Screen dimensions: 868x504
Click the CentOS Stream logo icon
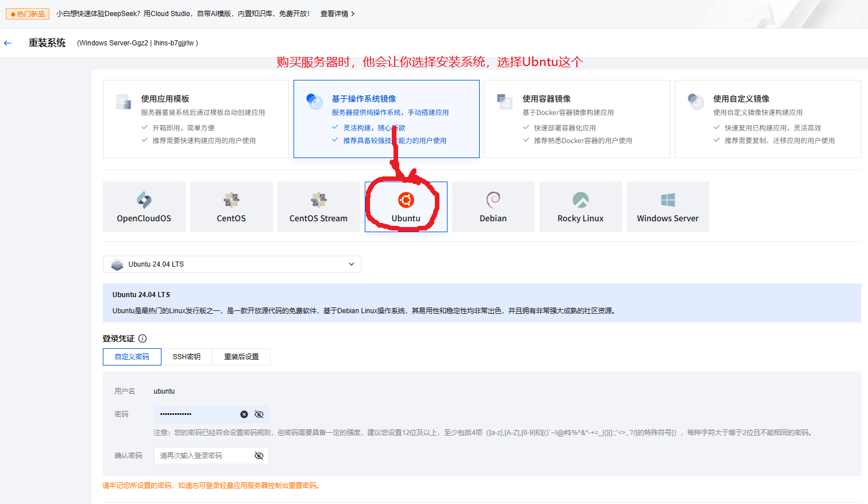coord(319,199)
